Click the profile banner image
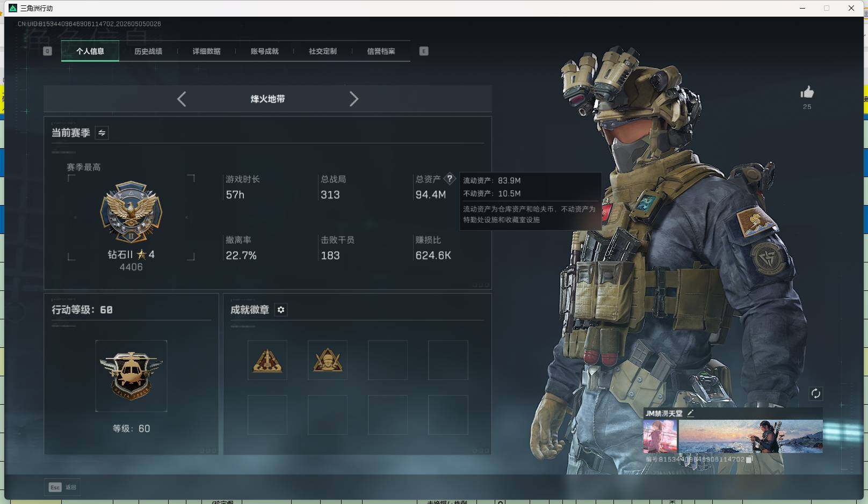 (x=750, y=436)
